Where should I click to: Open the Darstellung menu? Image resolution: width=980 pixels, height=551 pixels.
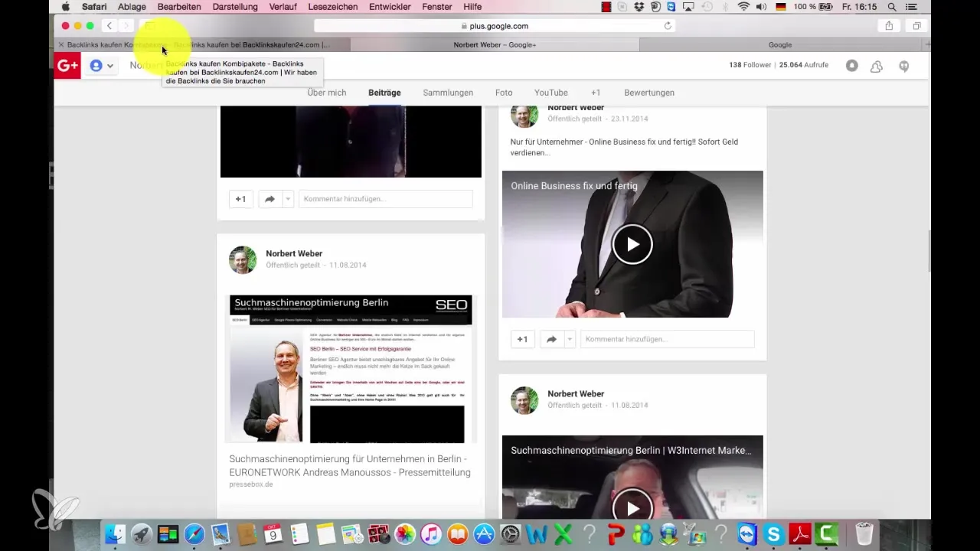pos(235,7)
